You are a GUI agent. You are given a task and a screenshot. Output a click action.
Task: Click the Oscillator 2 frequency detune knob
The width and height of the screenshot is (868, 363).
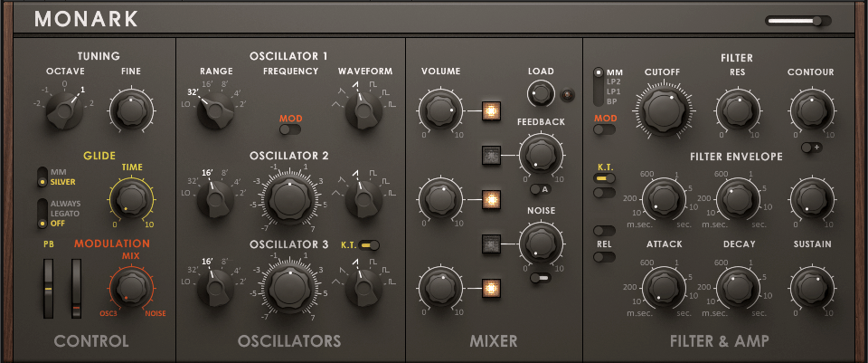pos(289,198)
